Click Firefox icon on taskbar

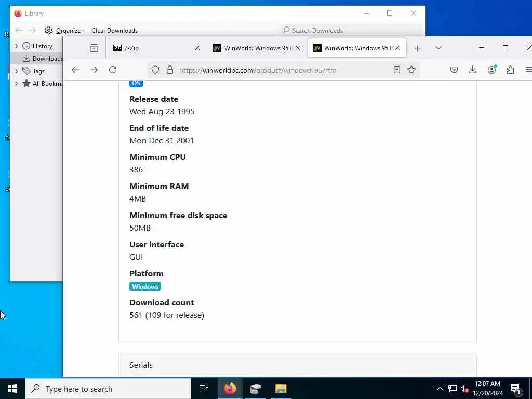(x=230, y=389)
